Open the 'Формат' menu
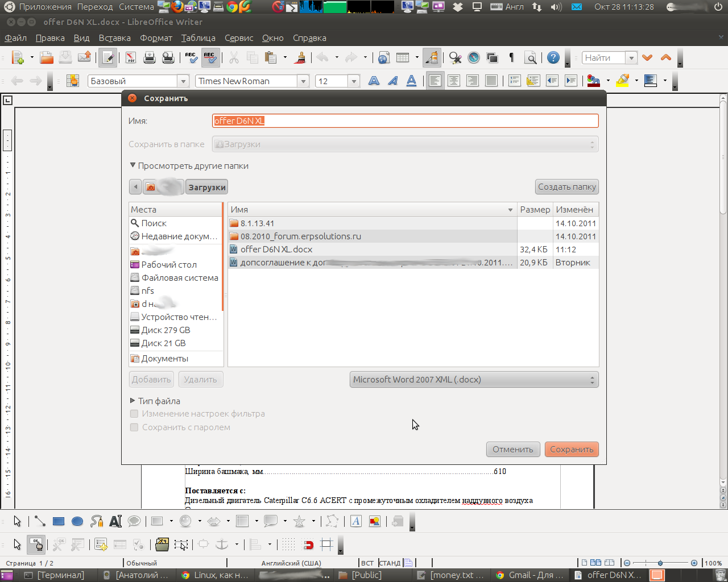Image resolution: width=728 pixels, height=582 pixels. tap(156, 38)
